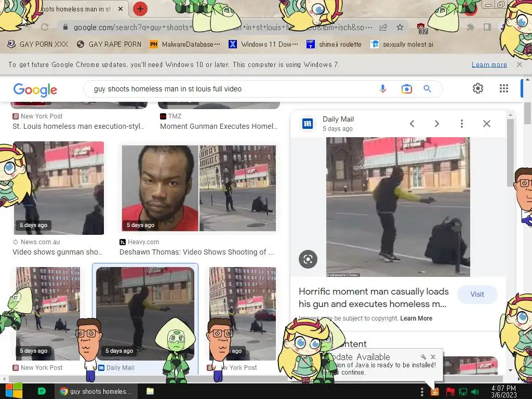The width and height of the screenshot is (532, 399).
Task: Close the current browser tab
Action: (121, 9)
